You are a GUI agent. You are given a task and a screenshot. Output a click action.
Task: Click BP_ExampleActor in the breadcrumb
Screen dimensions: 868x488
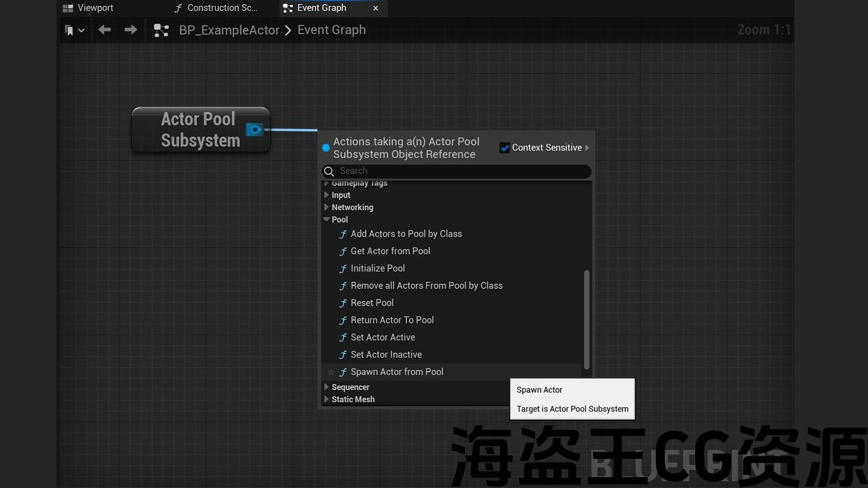229,30
